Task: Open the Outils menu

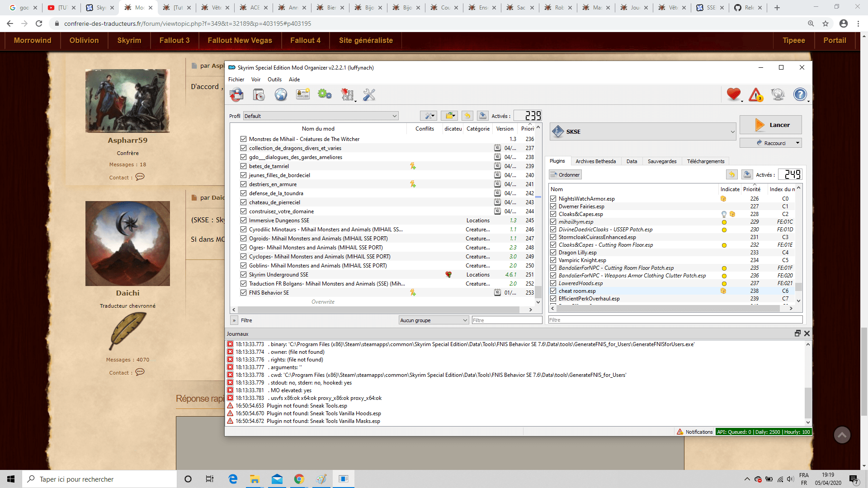Action: (x=274, y=80)
